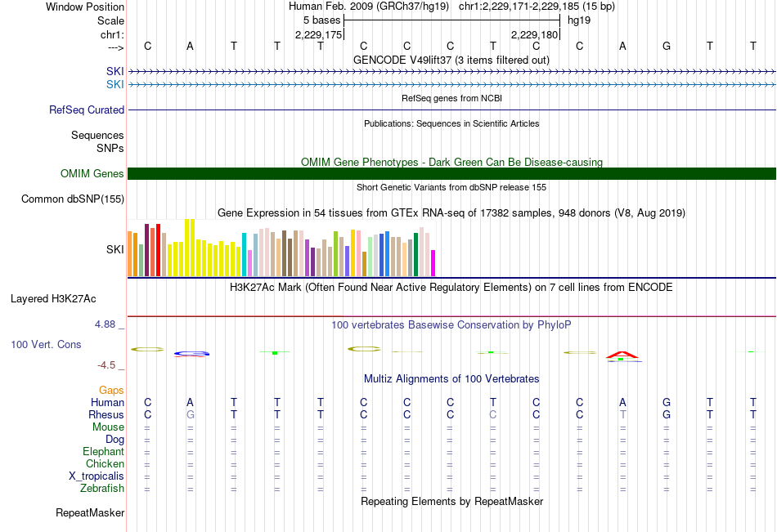Click the dark green OMIM Genes bar
The image size is (777, 532).
(x=451, y=173)
